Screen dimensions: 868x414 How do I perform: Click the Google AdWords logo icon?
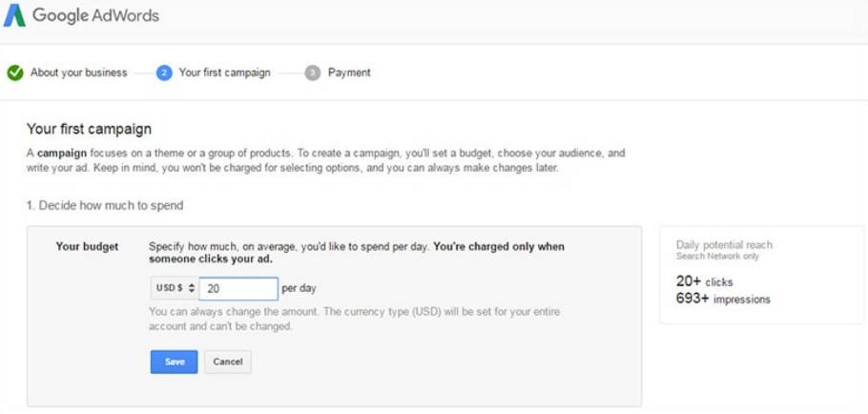[14, 16]
